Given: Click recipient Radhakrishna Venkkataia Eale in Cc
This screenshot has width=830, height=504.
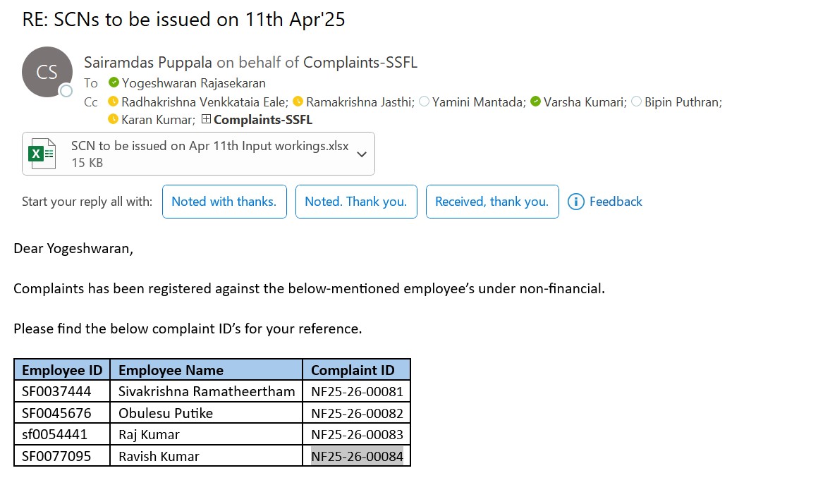Looking at the screenshot, I should (x=204, y=102).
